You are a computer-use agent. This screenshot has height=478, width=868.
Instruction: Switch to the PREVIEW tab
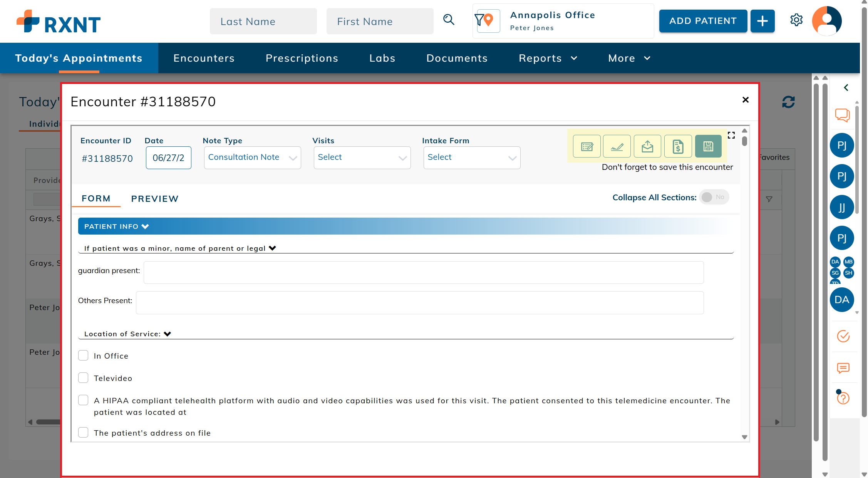coord(154,199)
